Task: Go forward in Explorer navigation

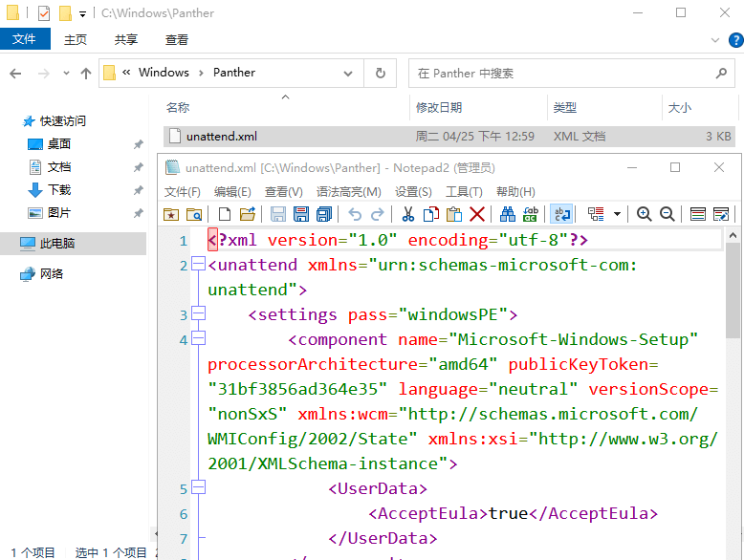Action: (x=44, y=74)
